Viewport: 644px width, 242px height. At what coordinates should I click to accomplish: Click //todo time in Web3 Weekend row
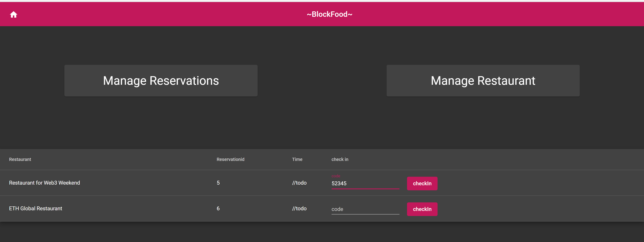pyautogui.click(x=299, y=183)
